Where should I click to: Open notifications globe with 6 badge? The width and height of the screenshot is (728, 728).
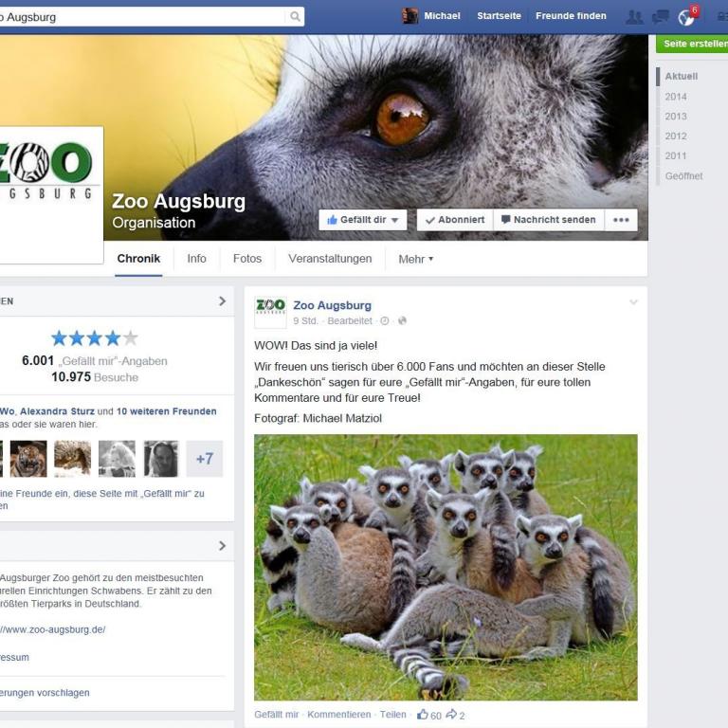pyautogui.click(x=686, y=17)
